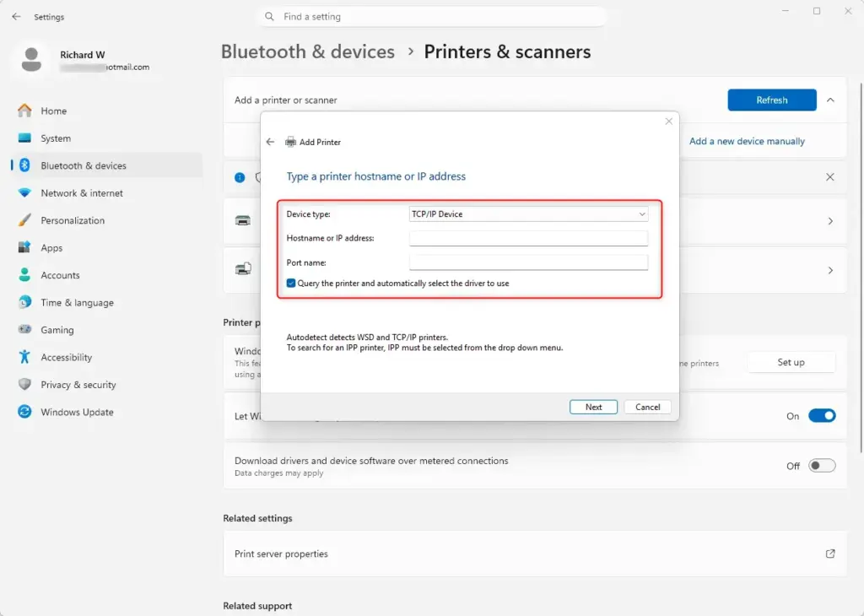The height and width of the screenshot is (616, 864).
Task: Click Add a new device manually link
Action: (x=747, y=141)
